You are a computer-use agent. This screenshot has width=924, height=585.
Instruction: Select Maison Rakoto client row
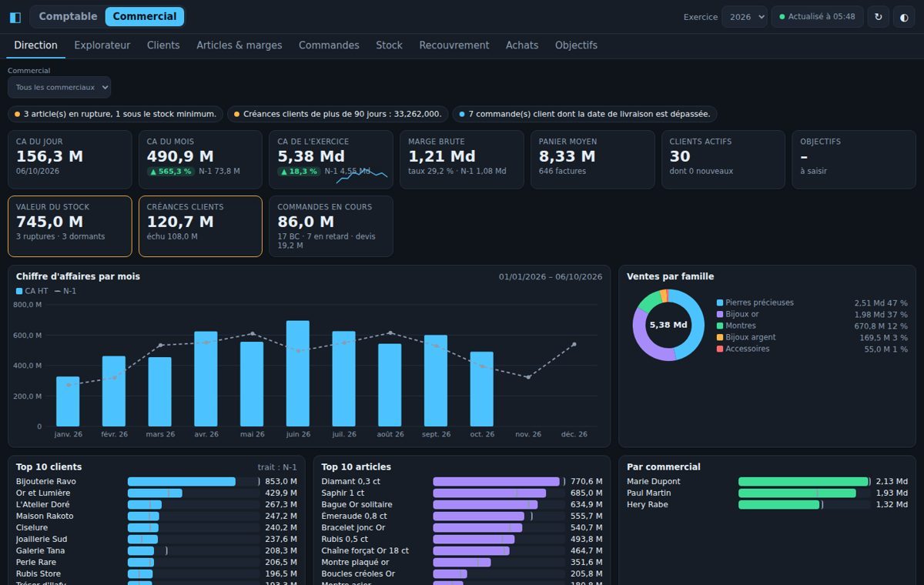point(156,516)
